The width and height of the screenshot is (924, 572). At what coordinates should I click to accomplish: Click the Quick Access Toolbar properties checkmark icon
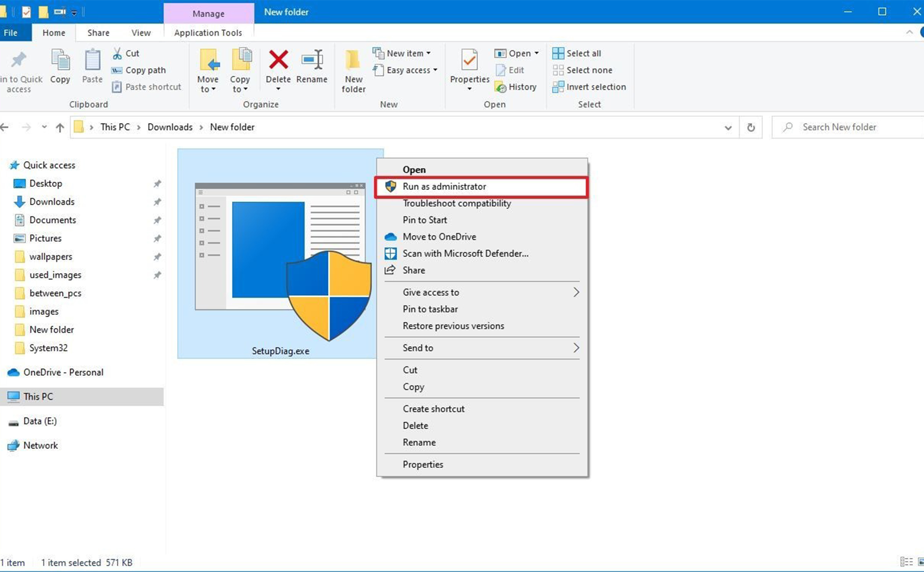tap(26, 12)
